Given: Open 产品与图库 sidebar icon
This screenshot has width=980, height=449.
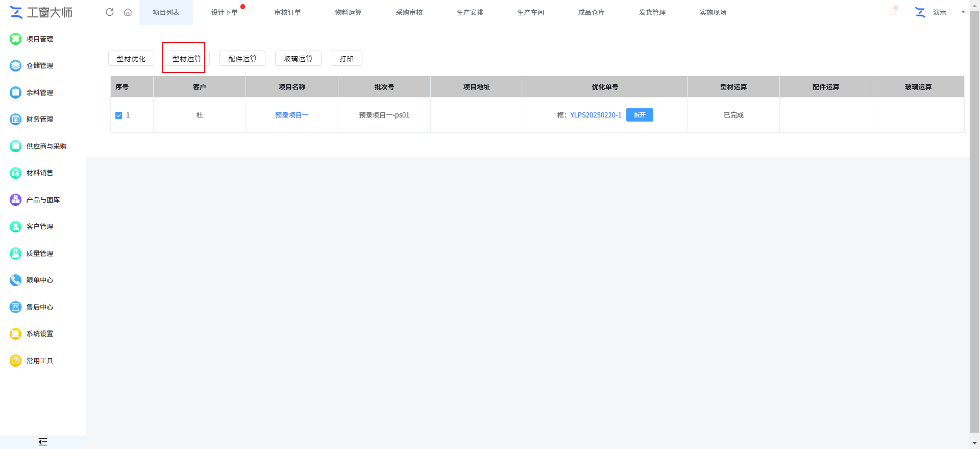Looking at the screenshot, I should (x=16, y=200).
